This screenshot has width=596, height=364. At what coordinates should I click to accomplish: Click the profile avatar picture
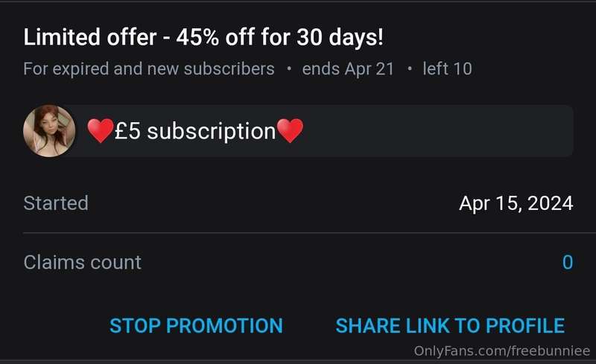coord(49,131)
